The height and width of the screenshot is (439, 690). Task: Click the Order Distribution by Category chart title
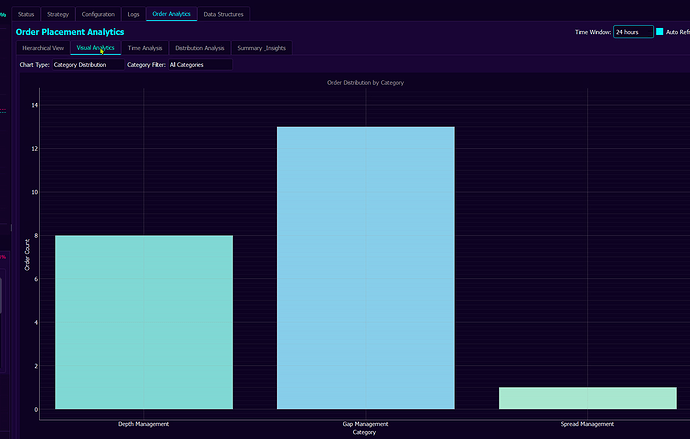pos(365,82)
